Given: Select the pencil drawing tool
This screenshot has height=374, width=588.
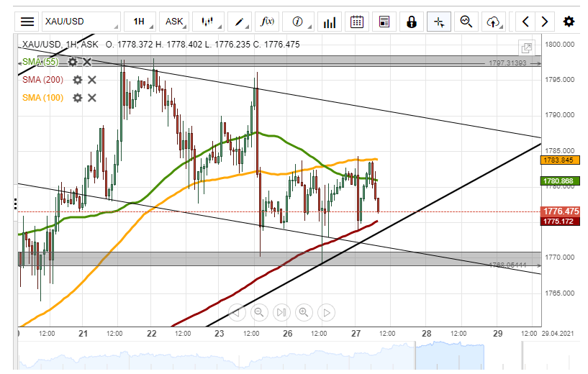Looking at the screenshot, I should point(243,22).
